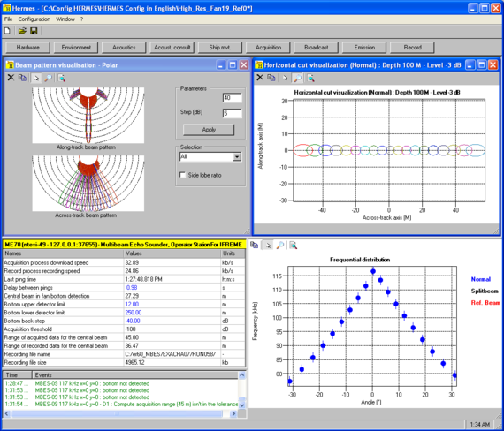Open a configuration with the folder icon
504x431 pixels.
coord(22,31)
